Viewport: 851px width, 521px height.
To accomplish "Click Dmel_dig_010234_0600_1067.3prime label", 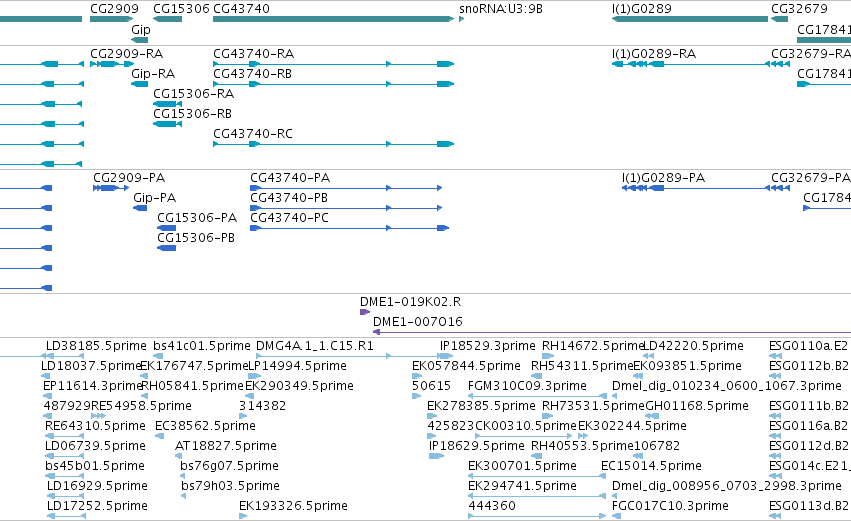I will click(727, 386).
